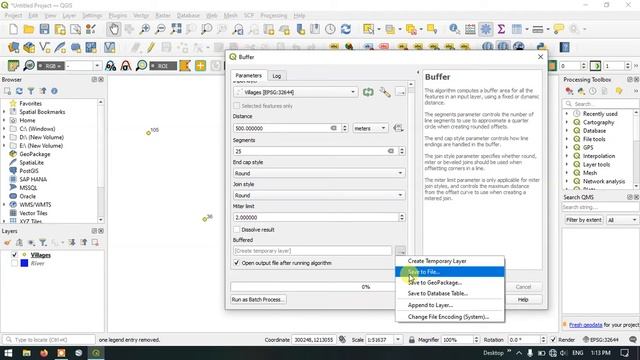Click the data-defined override for Distance

click(x=398, y=128)
